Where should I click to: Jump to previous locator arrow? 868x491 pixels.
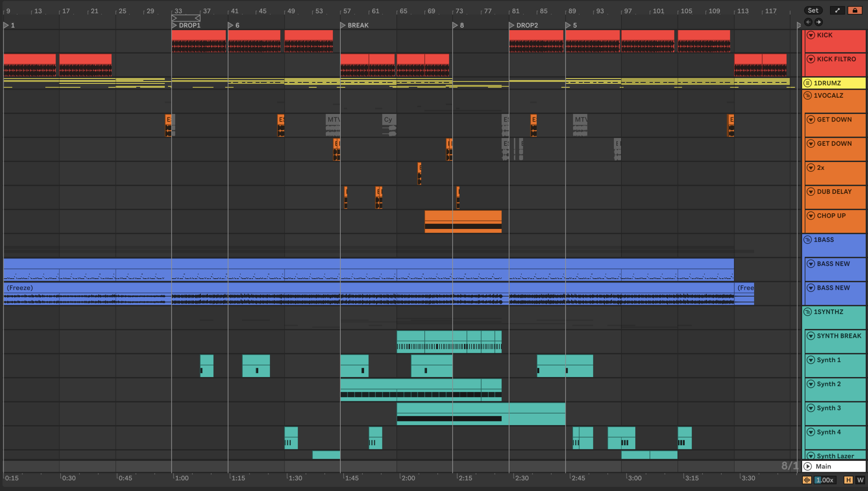point(808,22)
